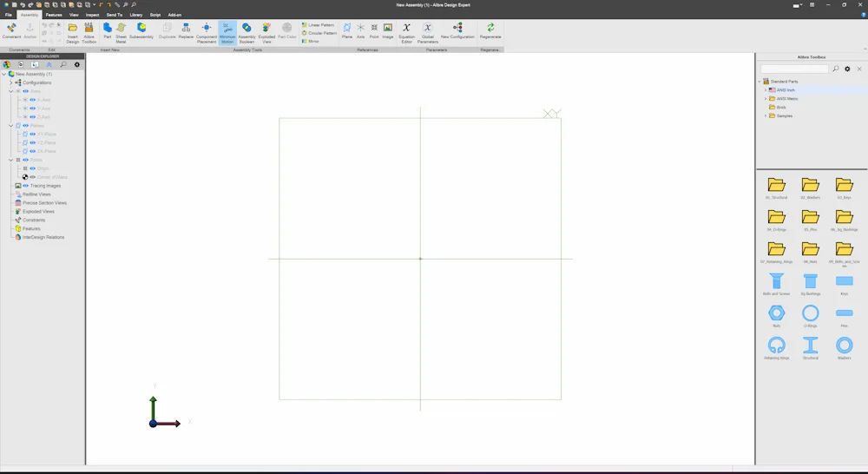
Task: Open the Script tab
Action: pos(155,15)
